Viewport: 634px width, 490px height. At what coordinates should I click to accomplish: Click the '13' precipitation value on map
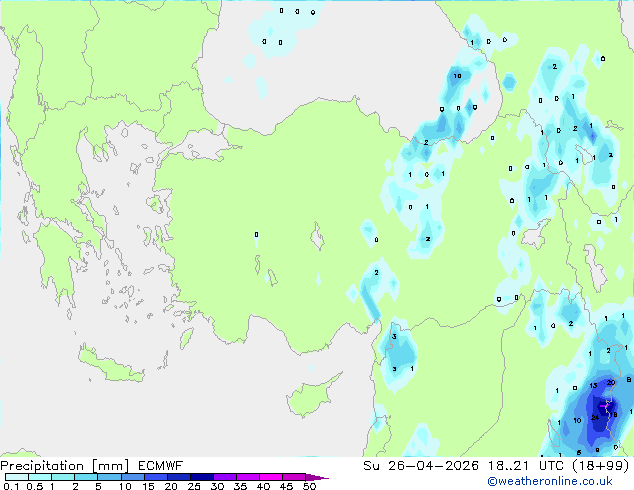point(593,385)
